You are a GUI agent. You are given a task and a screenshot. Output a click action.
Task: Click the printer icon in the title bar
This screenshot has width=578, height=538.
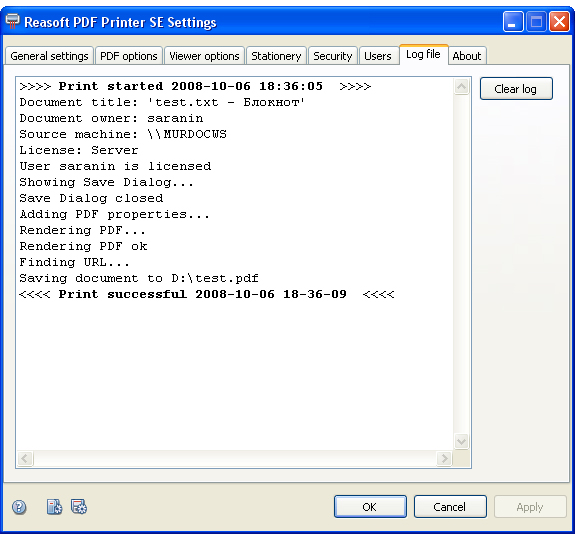pos(13,21)
